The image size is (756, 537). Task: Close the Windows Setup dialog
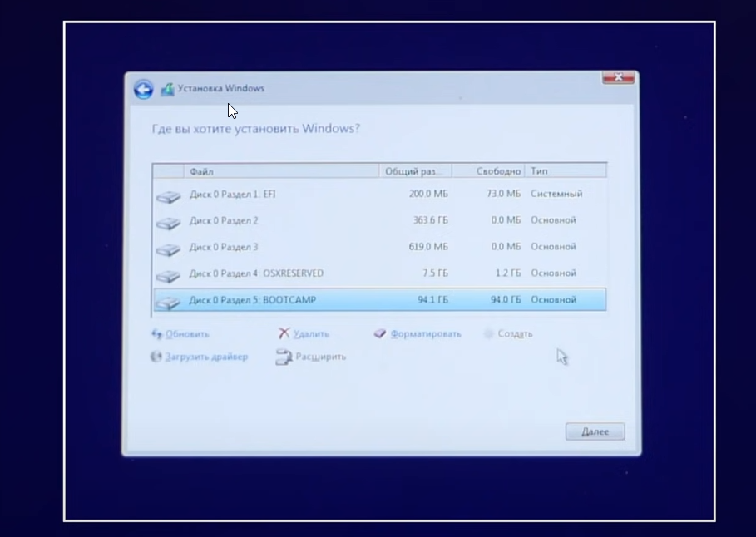pyautogui.click(x=619, y=78)
